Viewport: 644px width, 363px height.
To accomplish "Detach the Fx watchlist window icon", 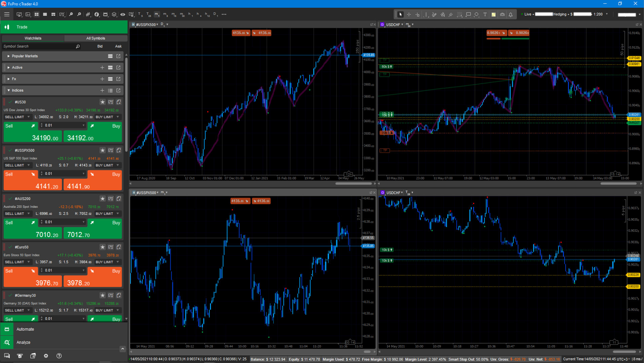I will pos(118,79).
